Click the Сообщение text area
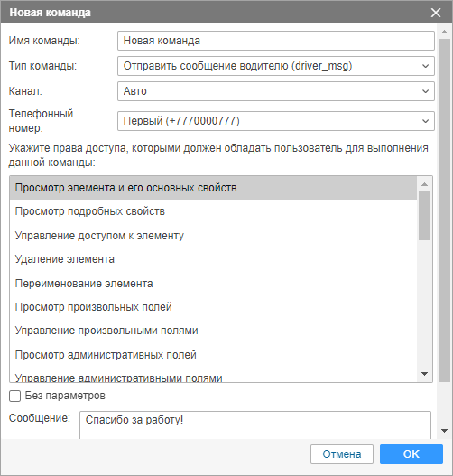This screenshot has height=476, width=453. pos(255,425)
